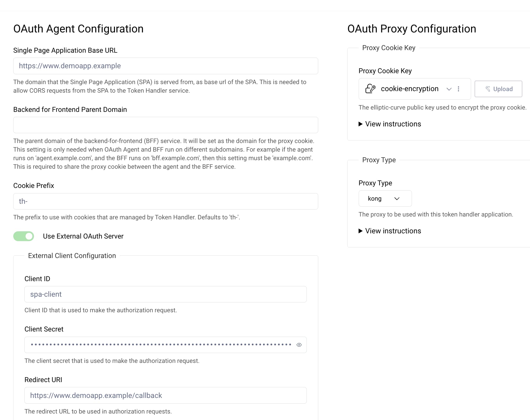
Task: Click the Upload button for the proxy cookie key
Action: point(498,89)
